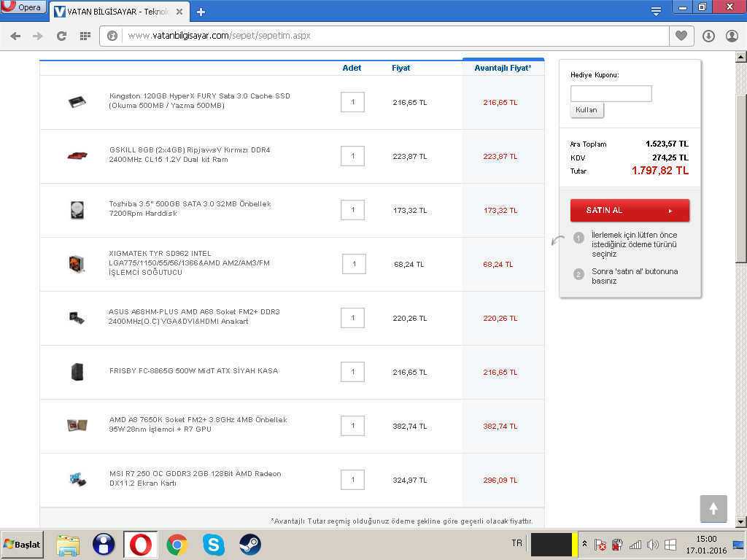Click the FRISBY case product thumbnail

point(77,371)
